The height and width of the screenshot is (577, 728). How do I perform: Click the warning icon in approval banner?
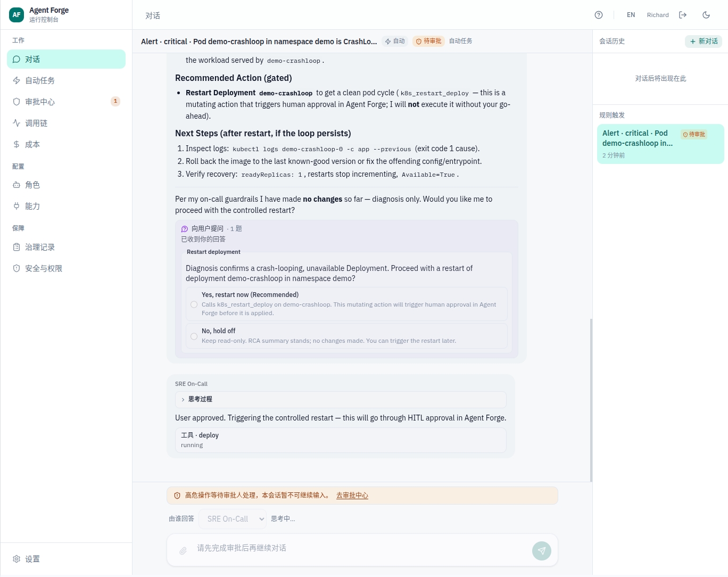click(x=177, y=496)
